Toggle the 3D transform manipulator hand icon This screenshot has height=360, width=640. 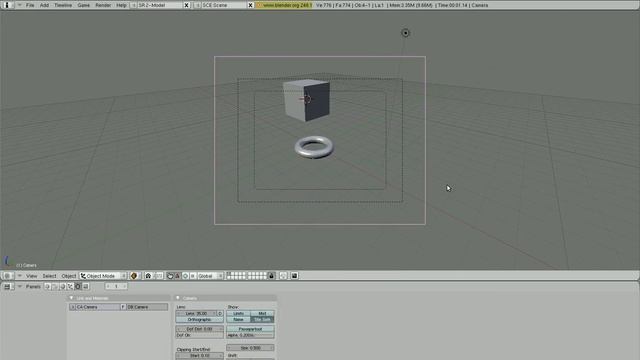[x=170, y=276]
